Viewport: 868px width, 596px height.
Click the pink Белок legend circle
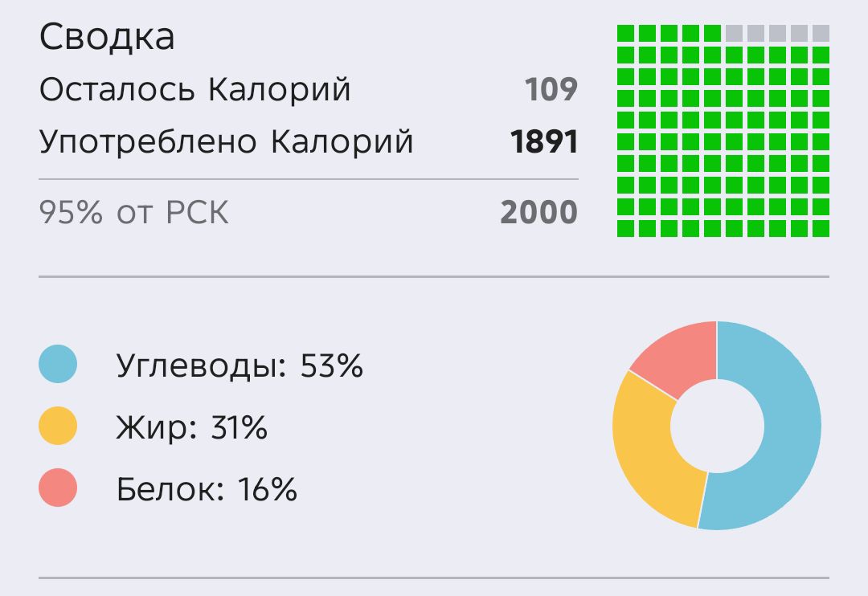pyautogui.click(x=58, y=488)
